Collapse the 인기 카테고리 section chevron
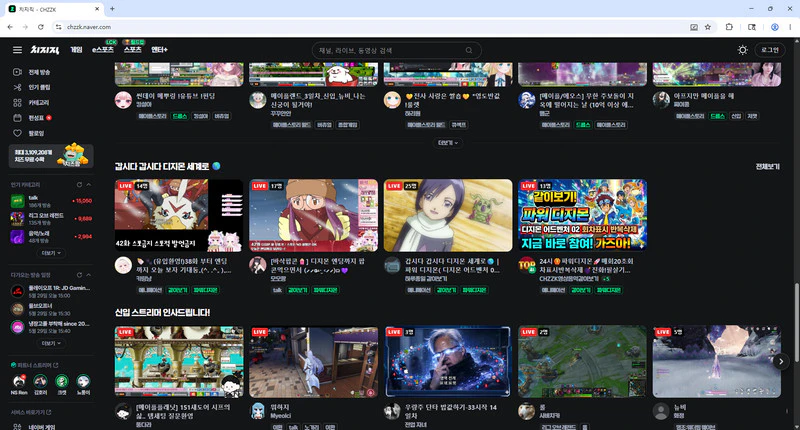The image size is (800, 430). coord(89,185)
